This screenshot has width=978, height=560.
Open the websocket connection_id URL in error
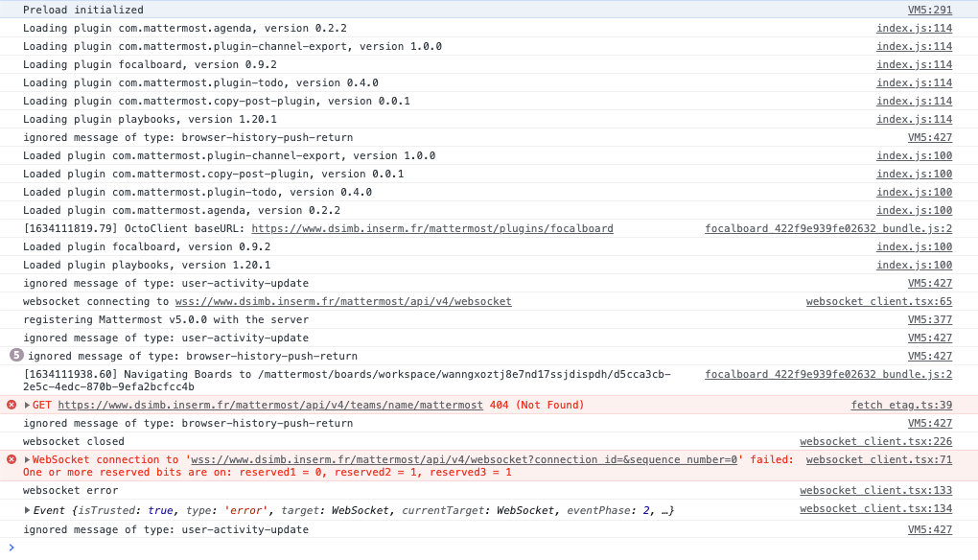[x=463, y=459]
